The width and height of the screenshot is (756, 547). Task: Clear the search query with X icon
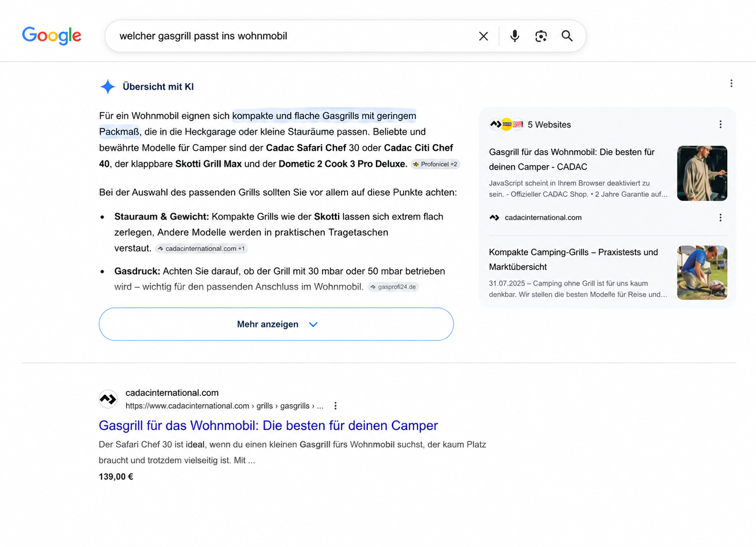pyautogui.click(x=483, y=36)
